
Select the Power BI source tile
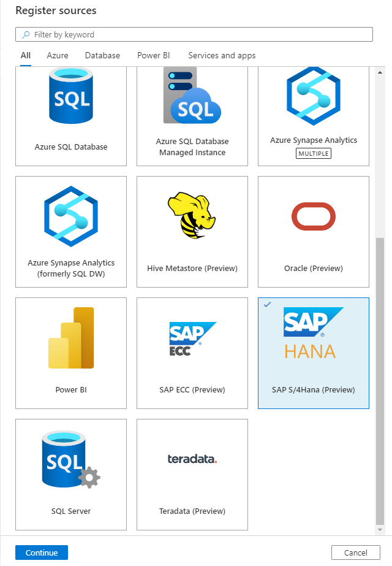[x=70, y=350]
